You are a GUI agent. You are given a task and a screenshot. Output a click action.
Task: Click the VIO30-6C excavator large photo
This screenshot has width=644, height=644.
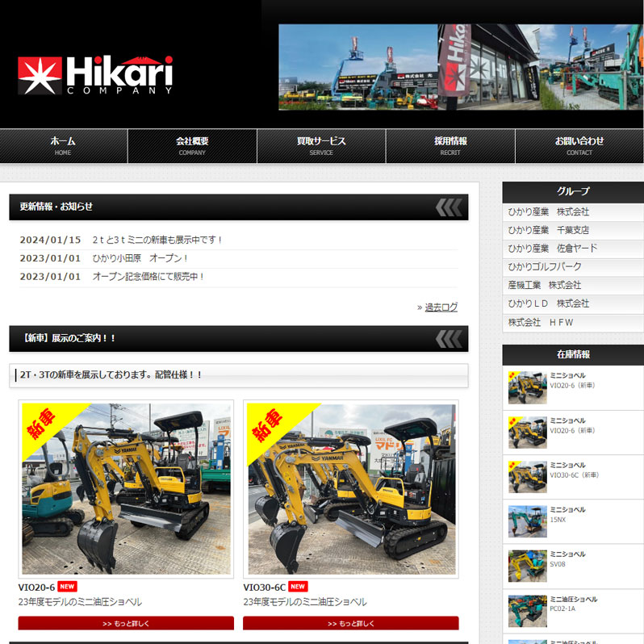(x=351, y=489)
